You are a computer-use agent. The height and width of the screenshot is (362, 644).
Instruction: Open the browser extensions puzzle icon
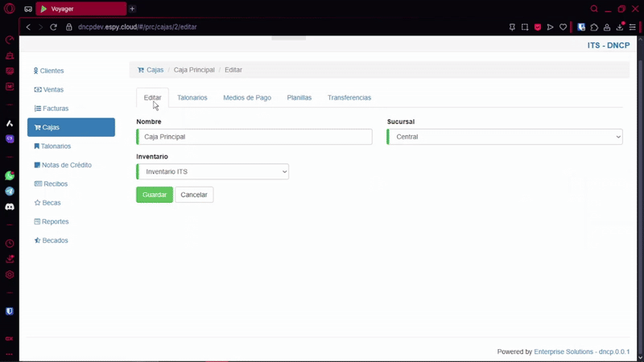coord(594,27)
